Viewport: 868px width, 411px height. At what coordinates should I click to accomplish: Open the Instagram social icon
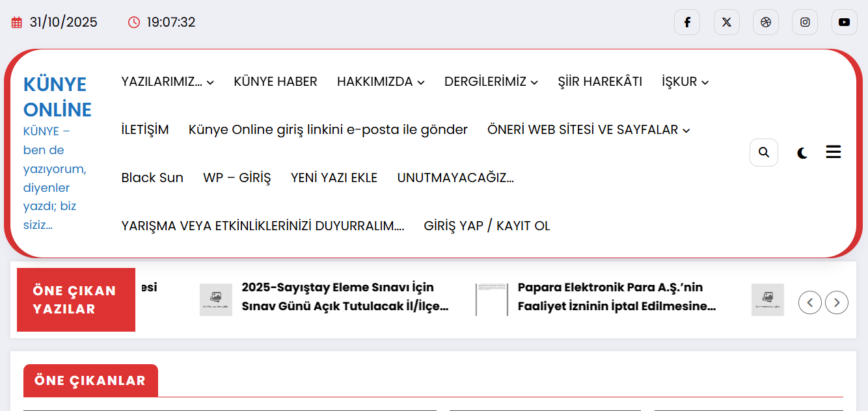click(805, 22)
